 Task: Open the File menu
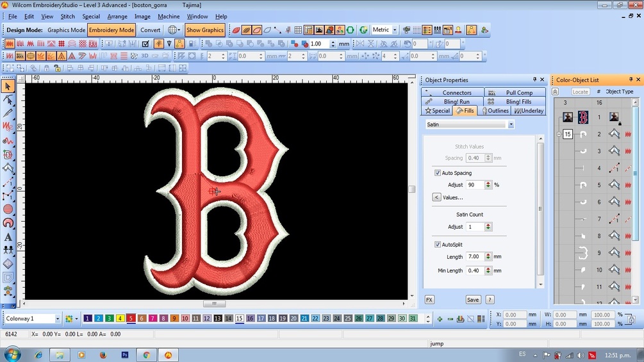[x=13, y=17]
